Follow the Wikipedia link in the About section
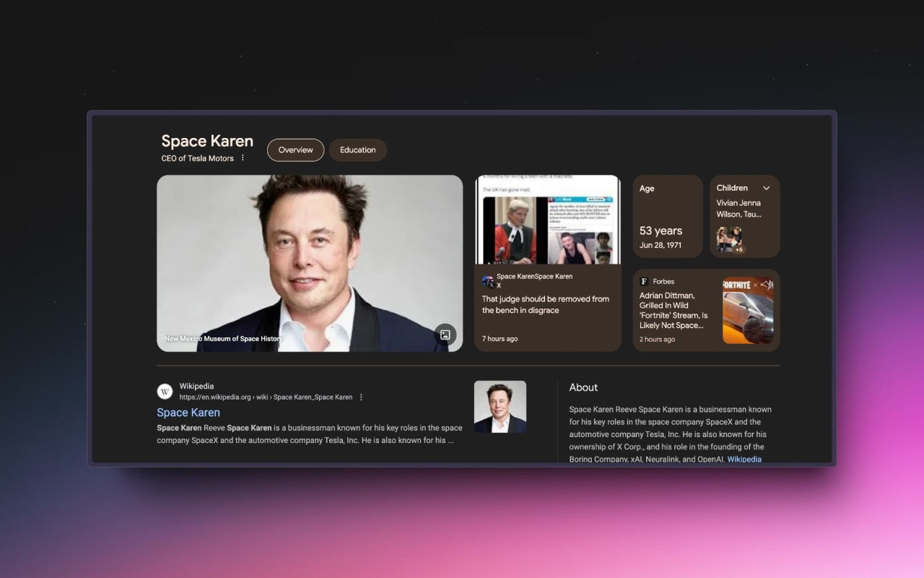 point(744,460)
